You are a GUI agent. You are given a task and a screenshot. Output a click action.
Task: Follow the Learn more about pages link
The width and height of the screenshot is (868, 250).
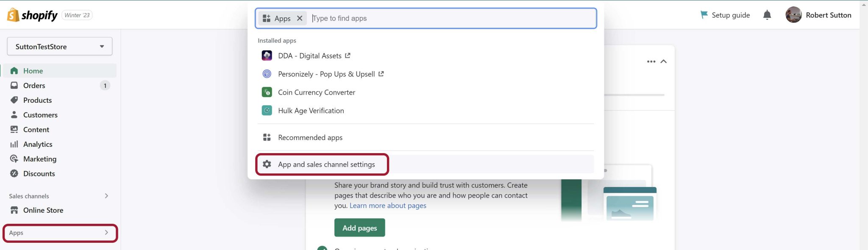388,206
